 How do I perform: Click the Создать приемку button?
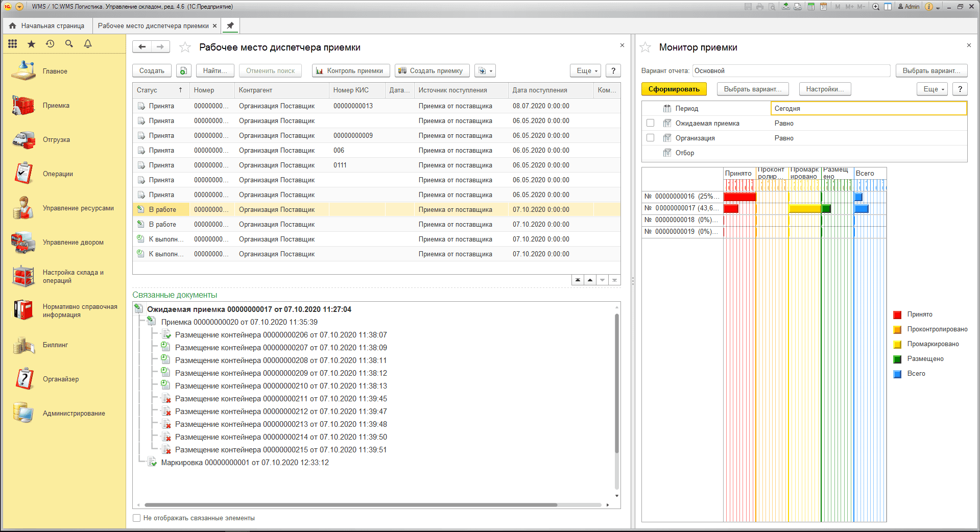[431, 71]
